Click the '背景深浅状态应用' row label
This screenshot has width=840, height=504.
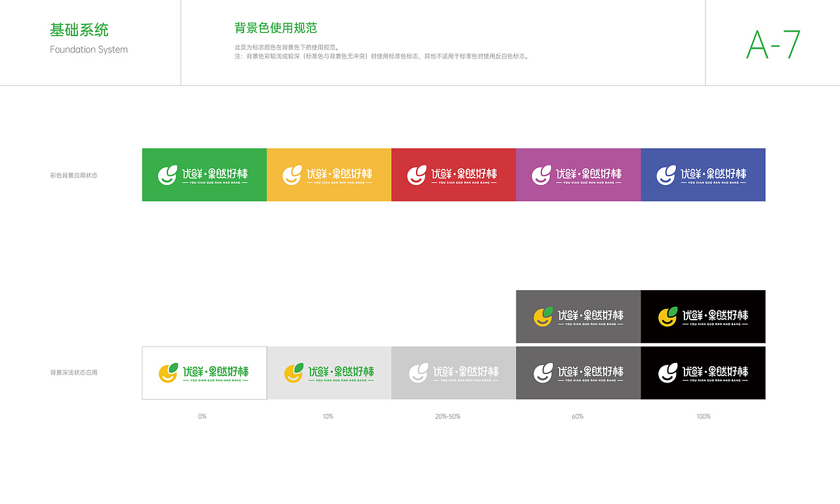73,373
